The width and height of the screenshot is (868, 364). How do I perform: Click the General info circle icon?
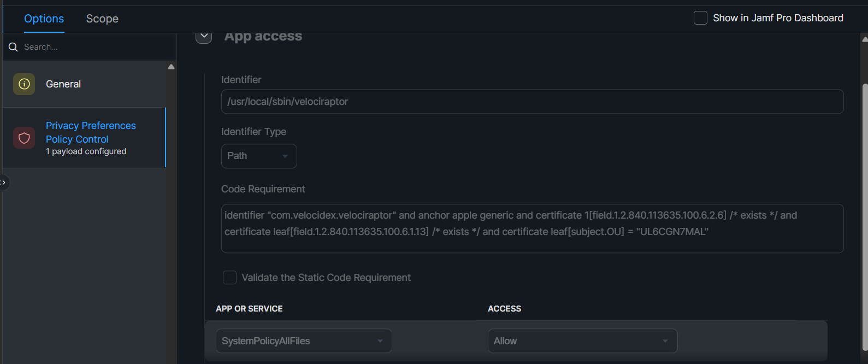[24, 84]
